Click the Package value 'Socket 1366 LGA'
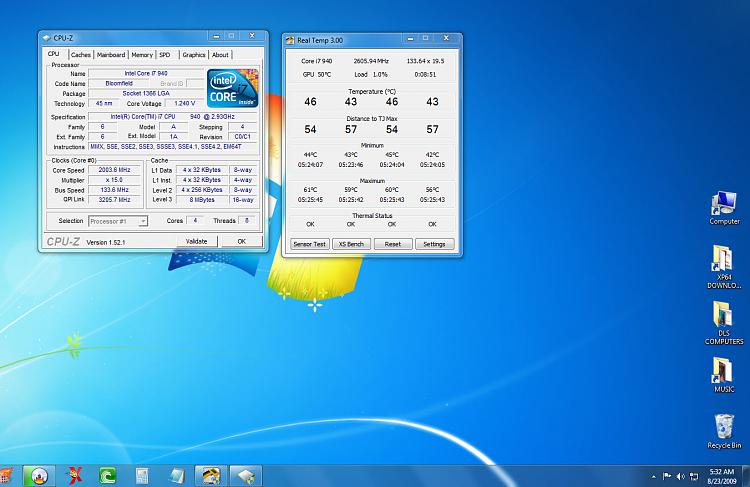750x487 pixels. coord(146,93)
